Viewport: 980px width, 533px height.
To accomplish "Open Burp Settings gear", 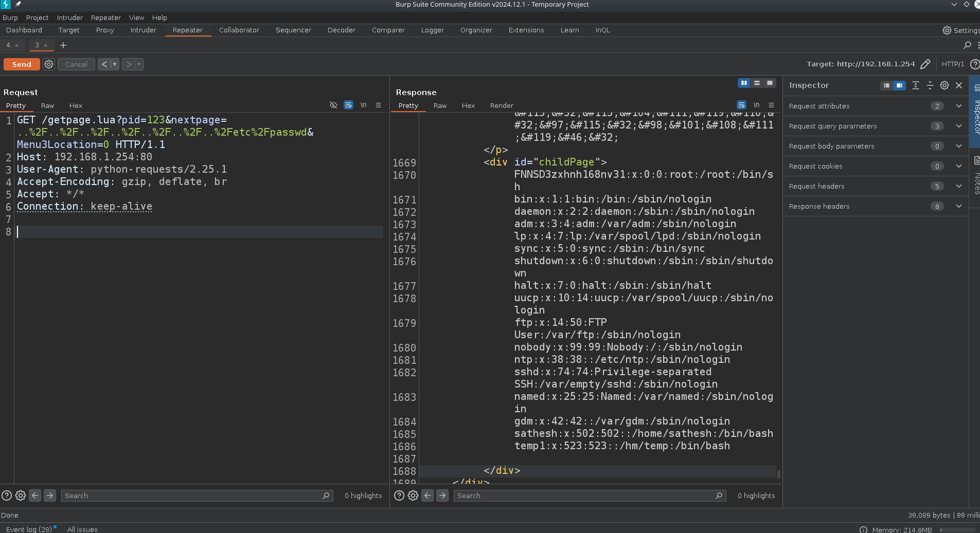I will click(960, 30).
